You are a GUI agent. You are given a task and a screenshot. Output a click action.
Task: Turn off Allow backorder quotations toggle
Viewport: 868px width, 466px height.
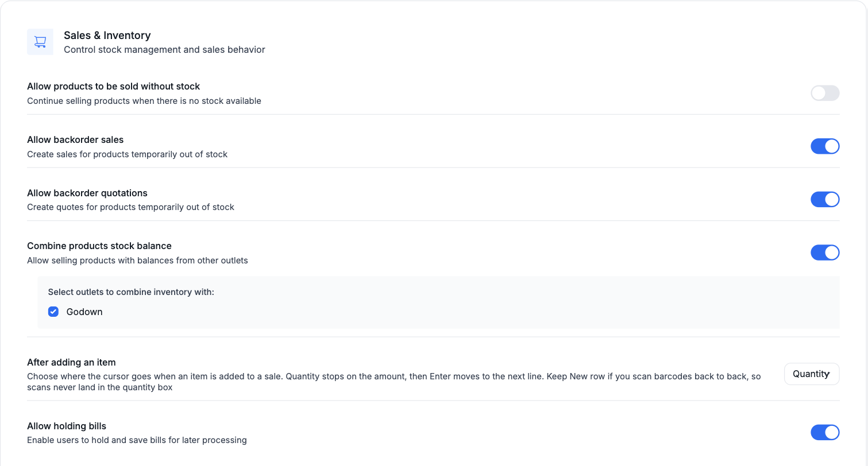point(825,200)
